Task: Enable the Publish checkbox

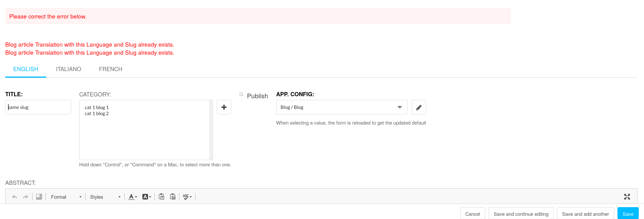Action: [241, 94]
